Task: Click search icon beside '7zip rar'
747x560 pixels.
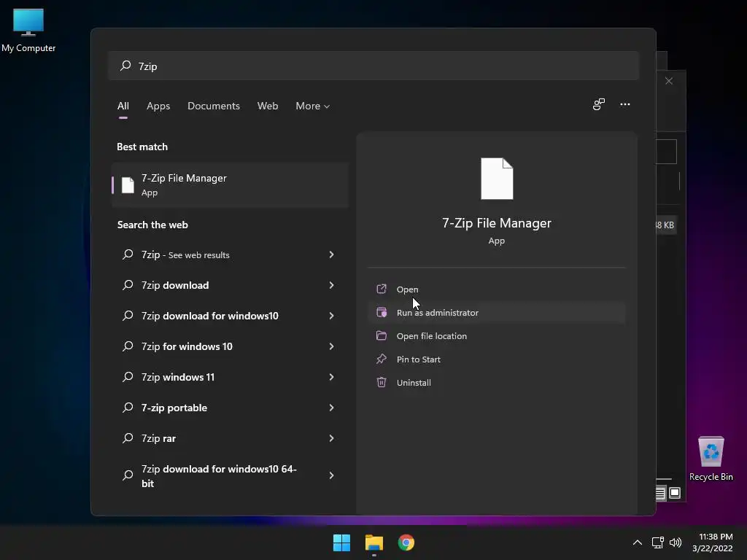Action: pyautogui.click(x=128, y=437)
